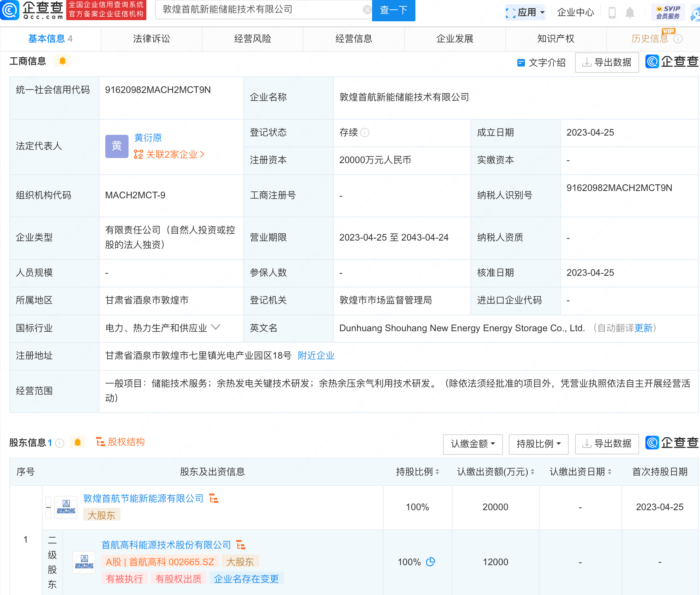The width and height of the screenshot is (700, 595).
Task: Click the 查一下 search button
Action: click(x=393, y=10)
